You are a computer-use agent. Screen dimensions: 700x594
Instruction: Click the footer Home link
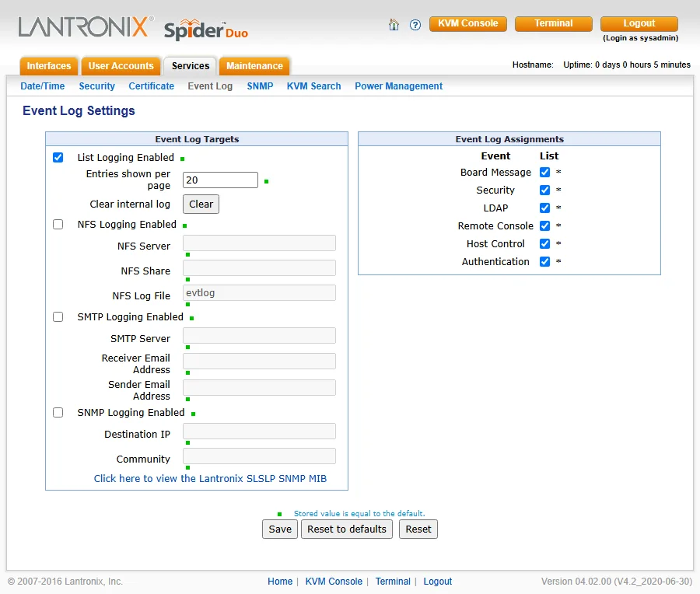pyautogui.click(x=280, y=582)
